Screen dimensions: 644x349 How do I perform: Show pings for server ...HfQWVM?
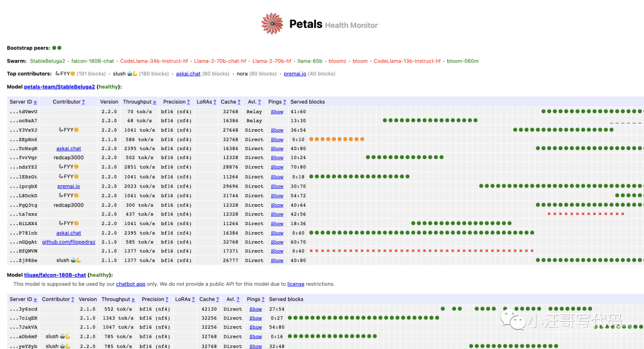pos(277,251)
